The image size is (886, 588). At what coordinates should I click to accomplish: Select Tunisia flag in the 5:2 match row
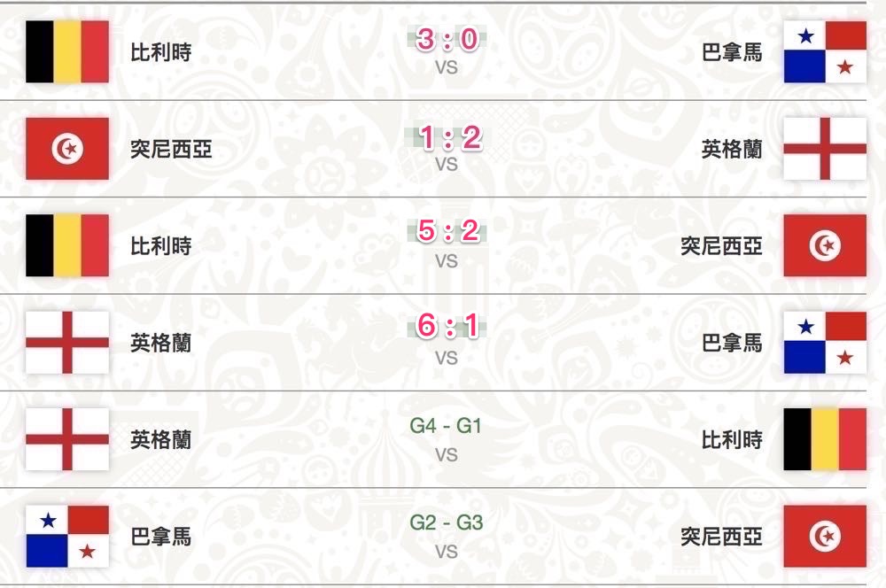tap(825, 245)
